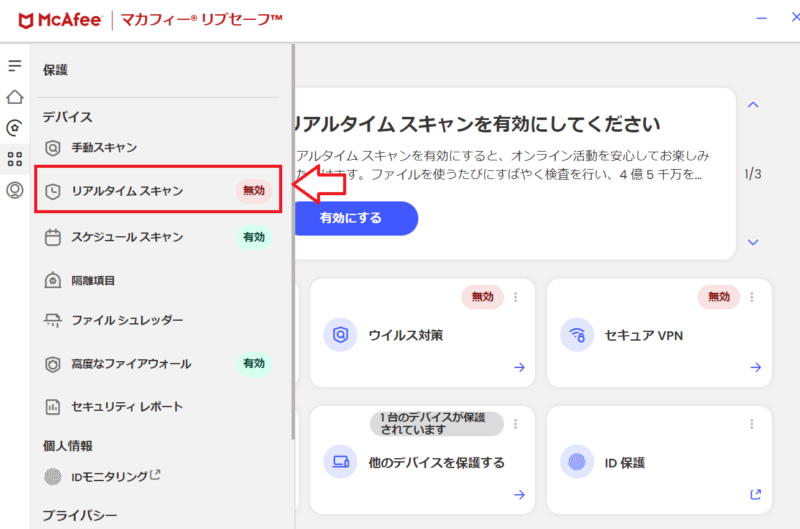Open the four-squares apps grid icon

coord(15,159)
